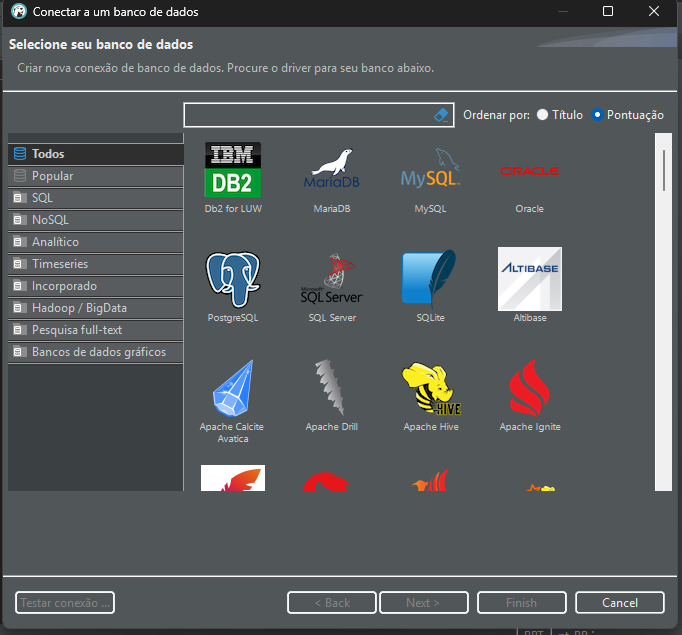Image resolution: width=682 pixels, height=635 pixels.
Task: Filter by Popular databases
Action: [96, 176]
